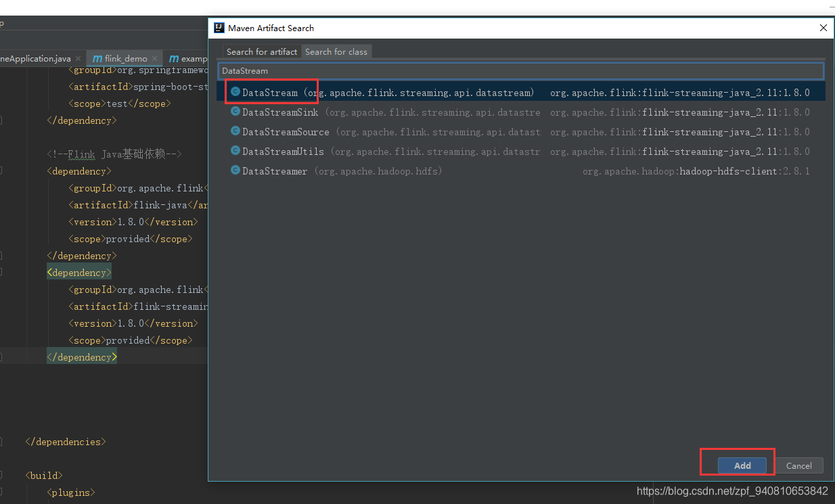Viewport: 835px width, 504px height.
Task: Click the flink-java artifactId line
Action: click(138, 205)
